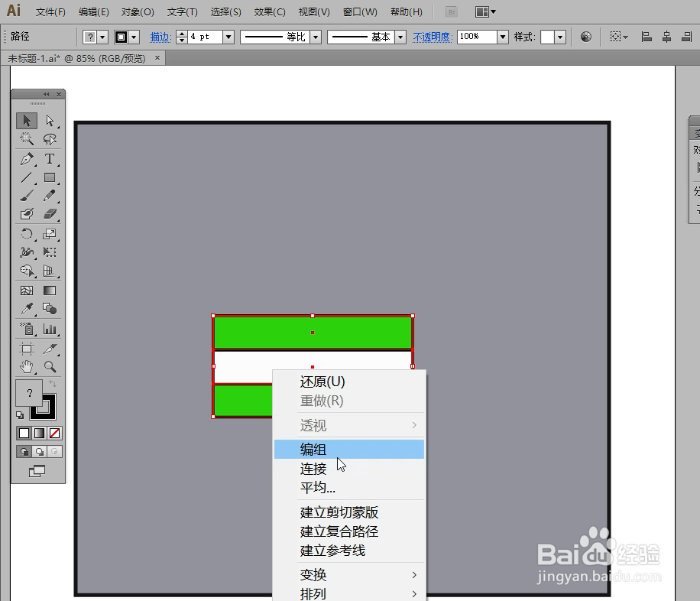Select the Rectangle tool
700x601 pixels.
(x=48, y=177)
